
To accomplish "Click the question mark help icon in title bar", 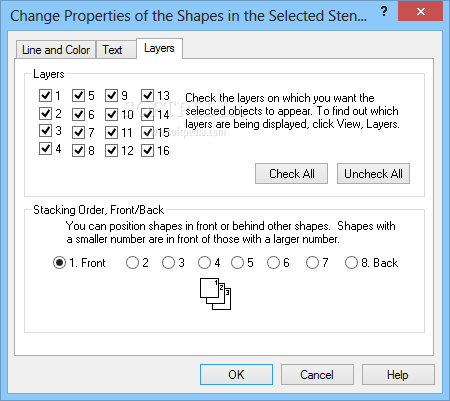I will [384, 12].
